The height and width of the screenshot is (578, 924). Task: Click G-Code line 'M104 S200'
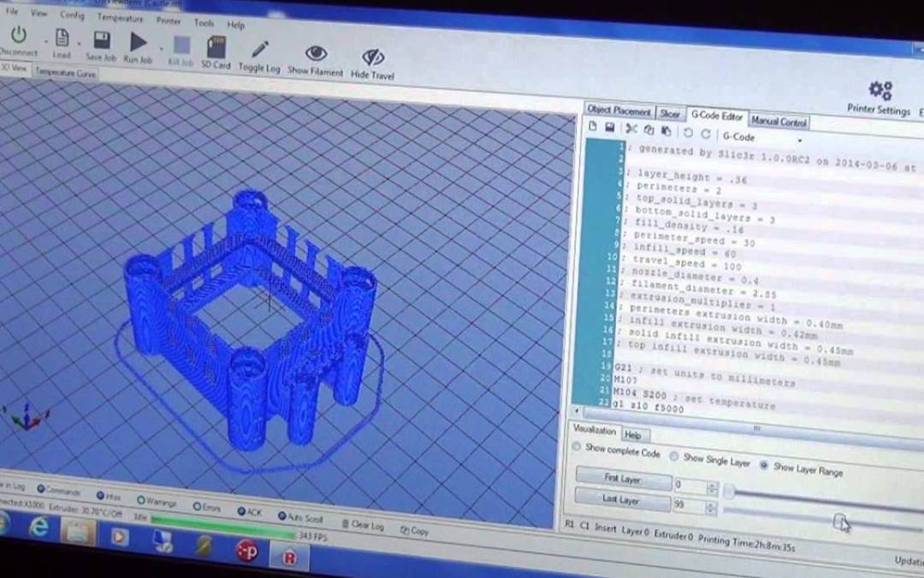click(640, 393)
